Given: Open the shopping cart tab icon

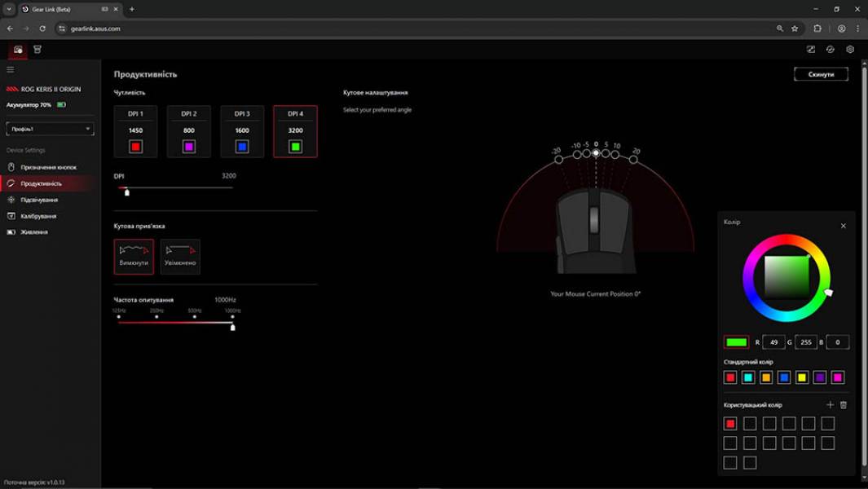Looking at the screenshot, I should 37,49.
